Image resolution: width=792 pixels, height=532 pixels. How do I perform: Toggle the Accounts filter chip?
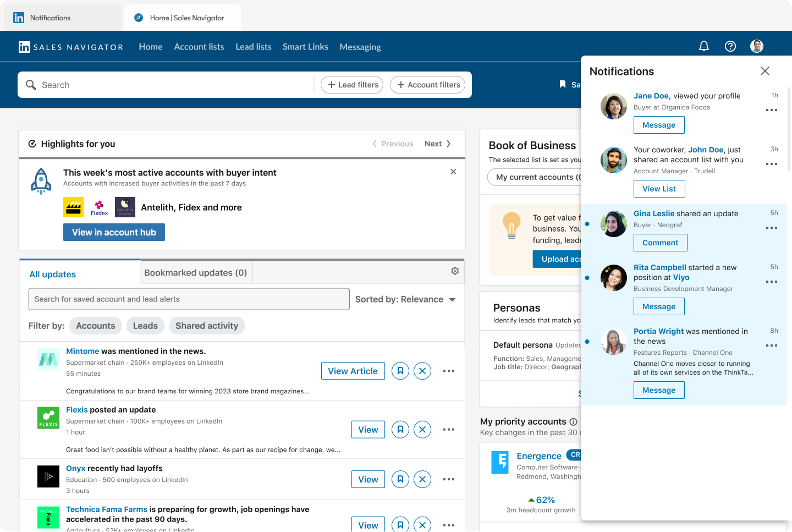(95, 326)
